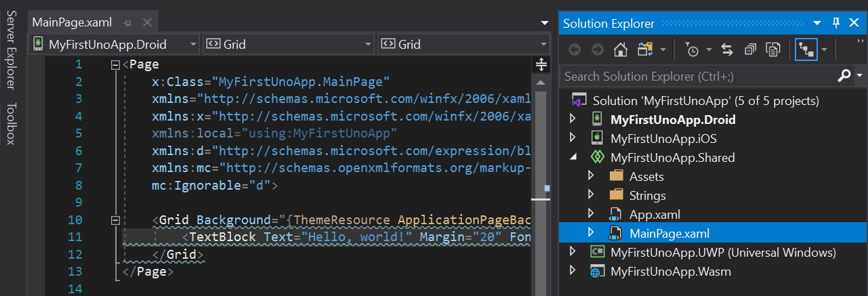Click the editor split view handle icon
The height and width of the screenshot is (296, 868).
point(541,64)
